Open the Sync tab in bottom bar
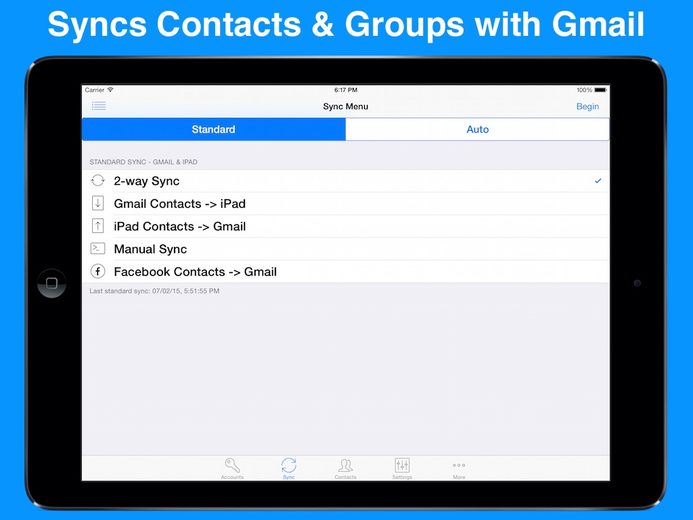Image resolution: width=693 pixels, height=520 pixels. click(x=289, y=468)
